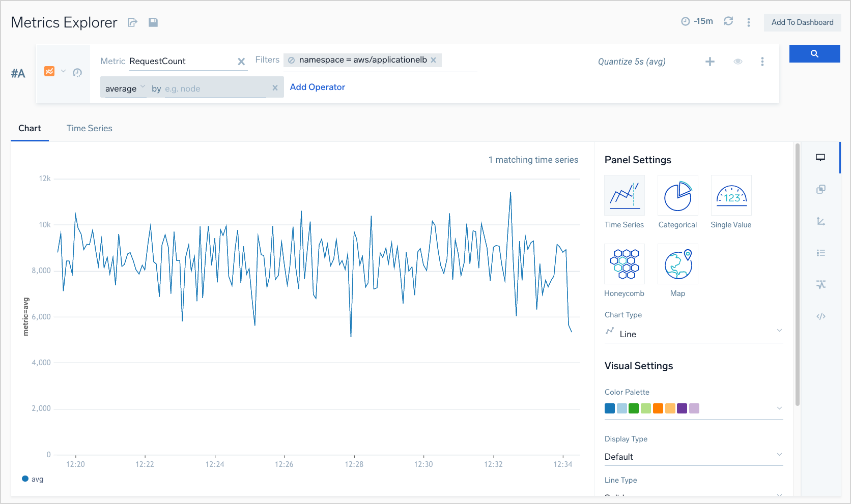Open the -15m time range selector
This screenshot has height=504, width=851.
click(697, 21)
